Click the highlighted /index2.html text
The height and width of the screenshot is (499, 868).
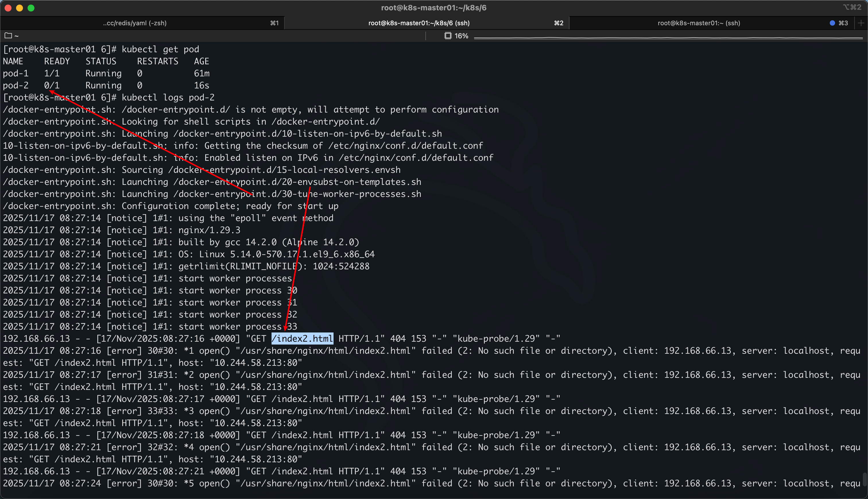(x=302, y=339)
